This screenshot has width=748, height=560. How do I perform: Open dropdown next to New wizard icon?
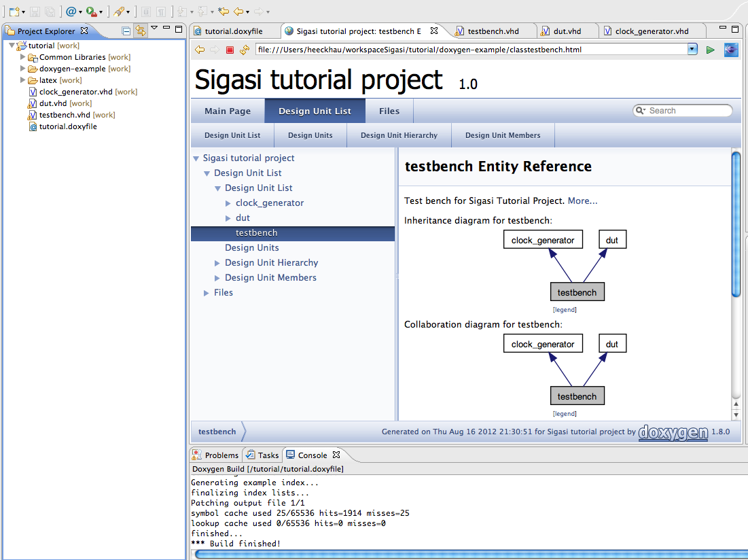pyautogui.click(x=23, y=12)
